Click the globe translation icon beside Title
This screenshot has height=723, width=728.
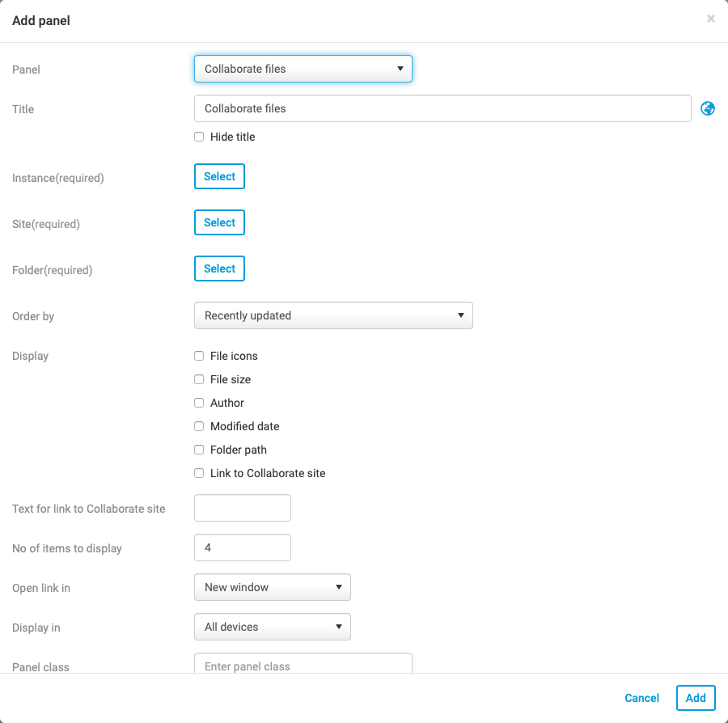pyautogui.click(x=708, y=108)
